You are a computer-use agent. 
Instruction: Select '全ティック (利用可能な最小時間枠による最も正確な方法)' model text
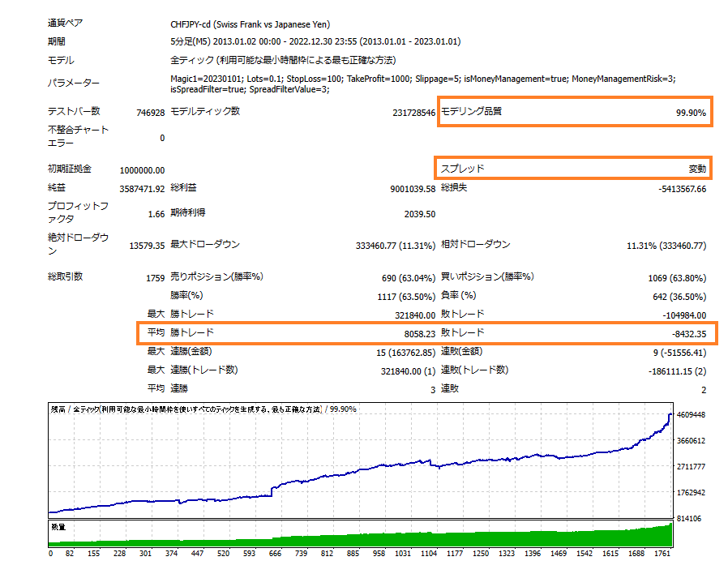click(283, 60)
